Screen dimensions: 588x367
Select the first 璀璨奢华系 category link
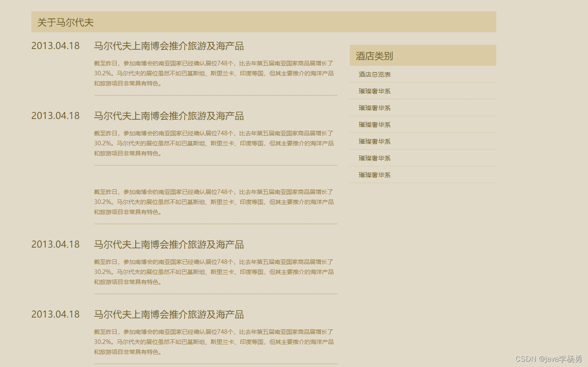(x=374, y=91)
